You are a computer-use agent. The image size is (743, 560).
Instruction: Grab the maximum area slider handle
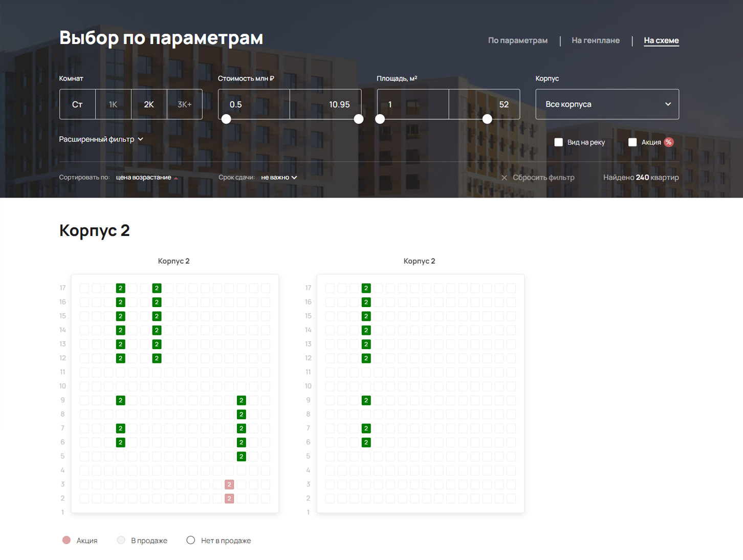pos(487,119)
